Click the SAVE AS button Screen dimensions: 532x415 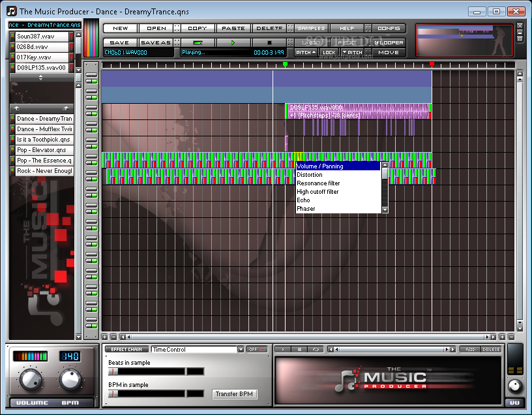click(156, 43)
